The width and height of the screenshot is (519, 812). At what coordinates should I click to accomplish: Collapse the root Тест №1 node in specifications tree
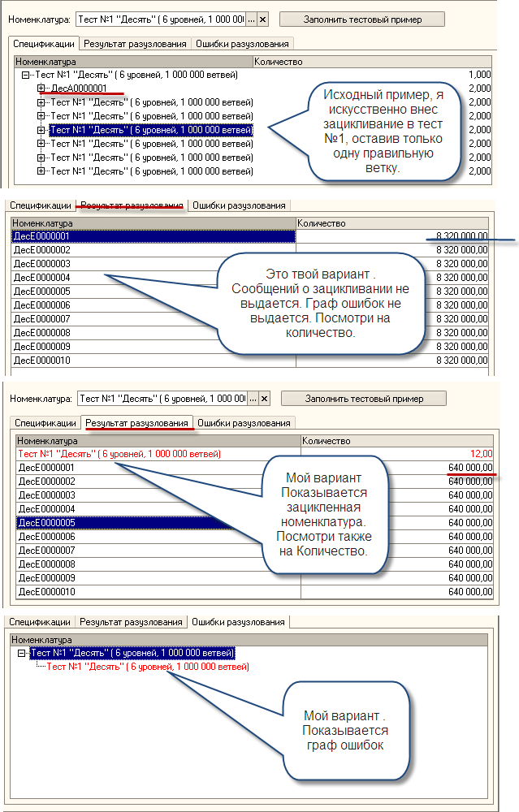[x=25, y=75]
